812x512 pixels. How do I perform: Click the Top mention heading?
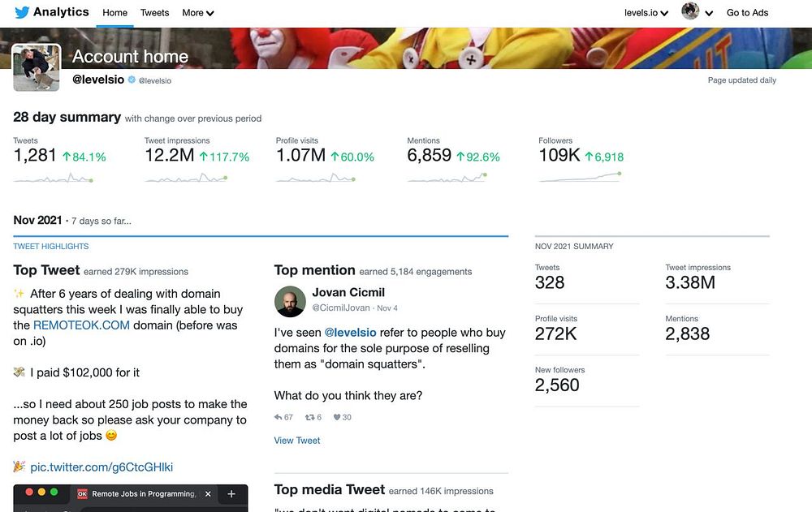click(x=314, y=270)
